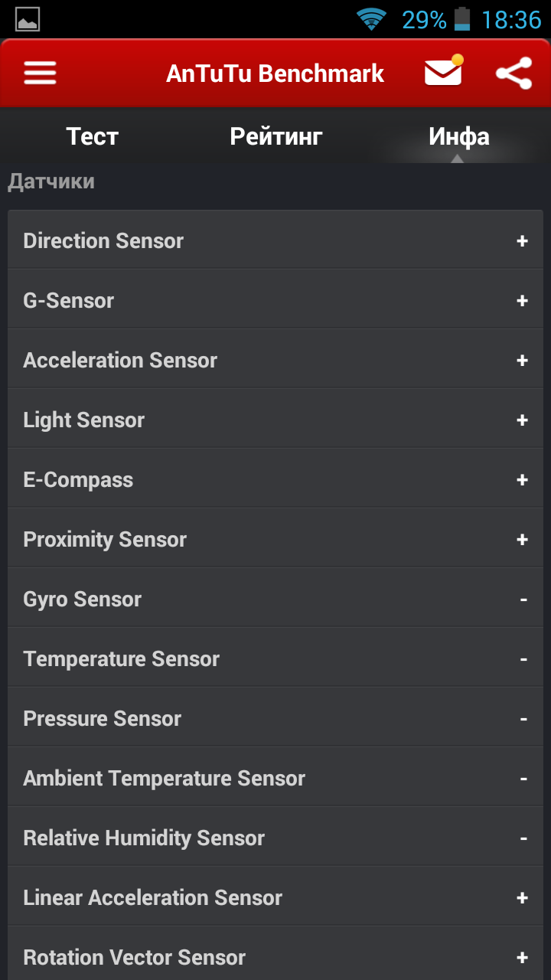Select the Proximity Sensor item
Image resolution: width=551 pixels, height=980 pixels.
click(x=275, y=540)
